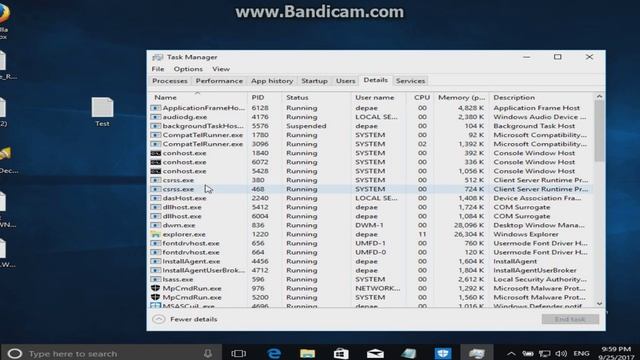
Task: Switch to the App history tab
Action: coord(272,81)
